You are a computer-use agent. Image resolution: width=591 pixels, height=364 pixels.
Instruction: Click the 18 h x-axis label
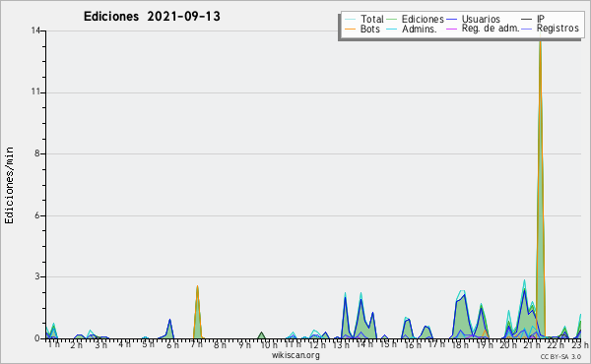click(460, 344)
